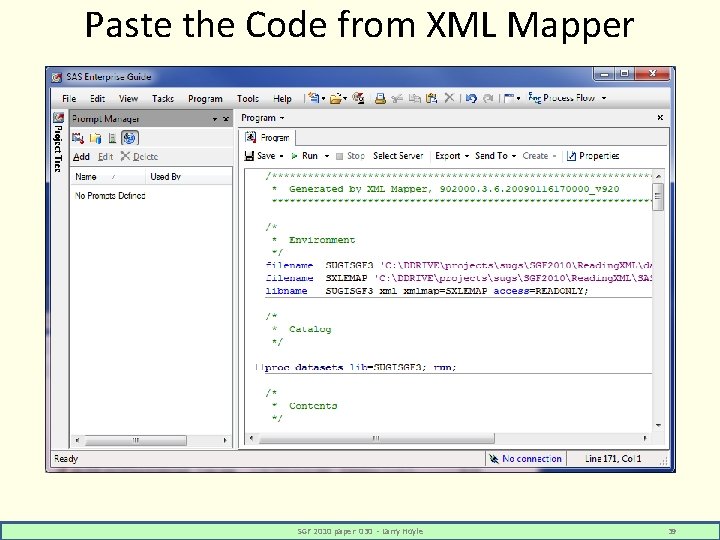Click second icon in Prompt Manager toolbar
The height and width of the screenshot is (540, 720).
coord(96,138)
